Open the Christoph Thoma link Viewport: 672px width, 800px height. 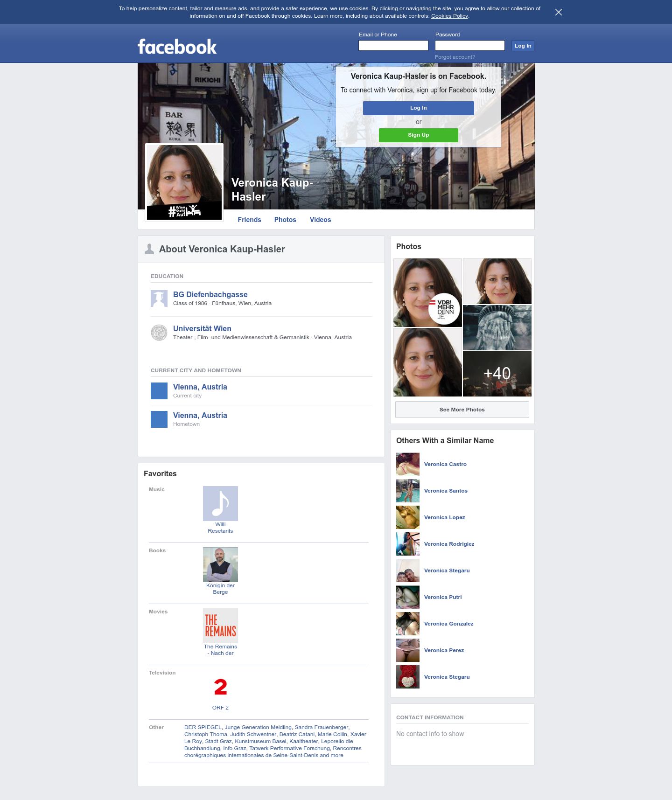206,734
